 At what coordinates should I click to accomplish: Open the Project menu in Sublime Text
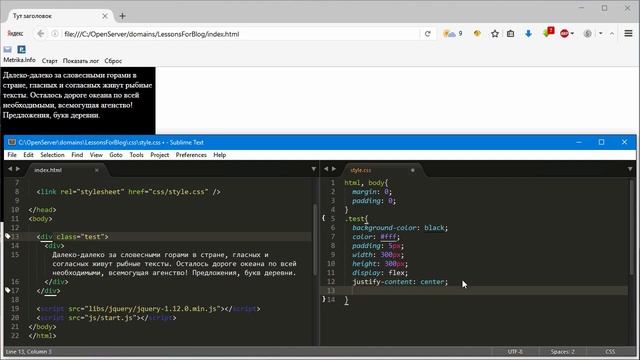tap(160, 155)
